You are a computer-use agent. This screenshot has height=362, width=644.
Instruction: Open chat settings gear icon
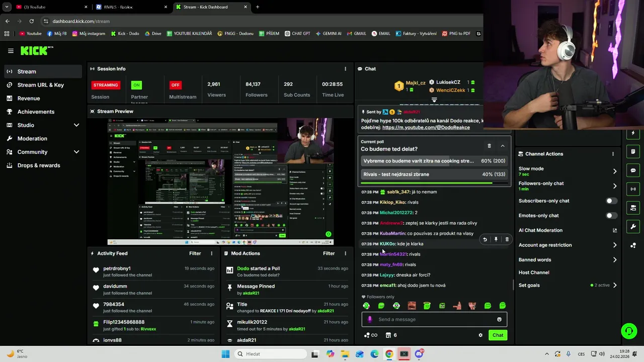[x=480, y=335]
